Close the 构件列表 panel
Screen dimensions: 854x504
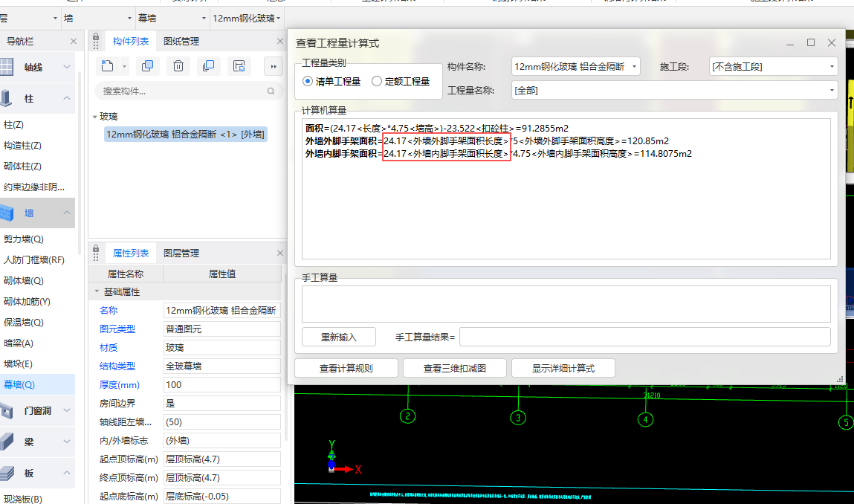(280, 41)
